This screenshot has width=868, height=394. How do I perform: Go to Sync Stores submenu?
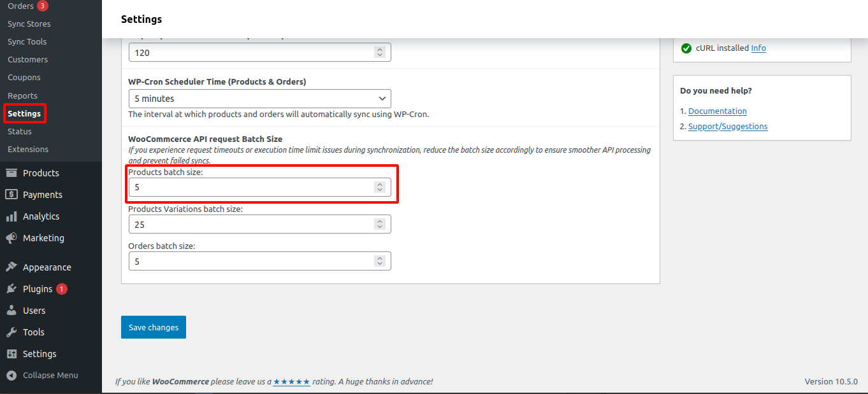coord(29,24)
